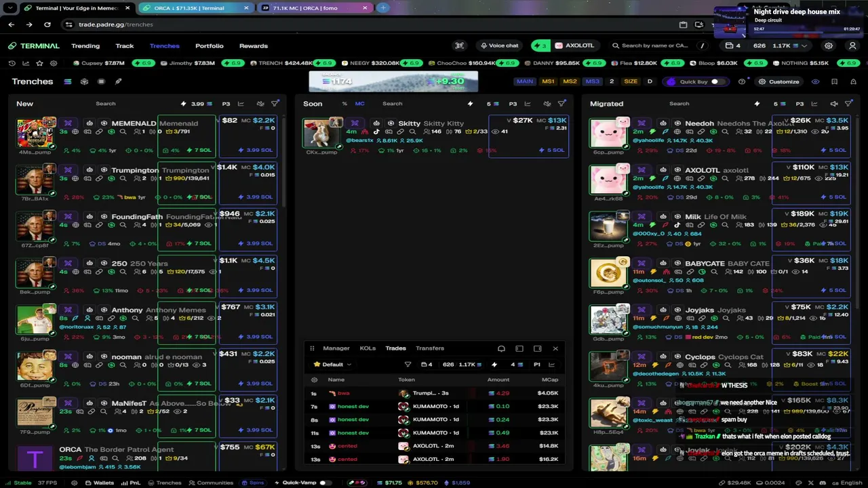
Task: Select the cube icon next to Trenches
Action: 84,81
